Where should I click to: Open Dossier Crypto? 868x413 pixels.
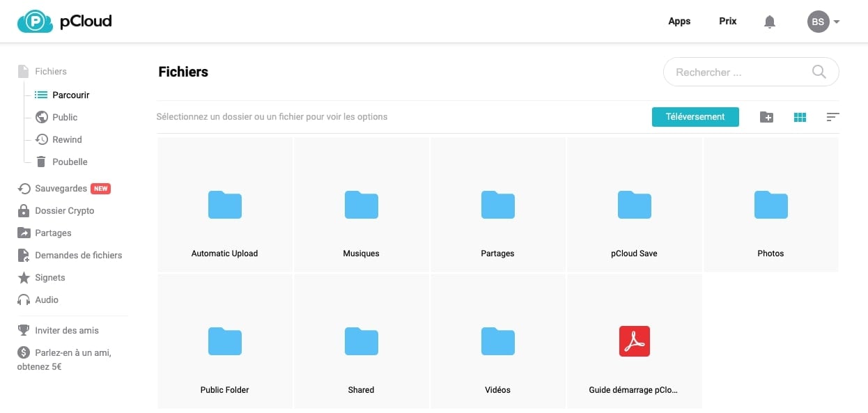point(65,210)
